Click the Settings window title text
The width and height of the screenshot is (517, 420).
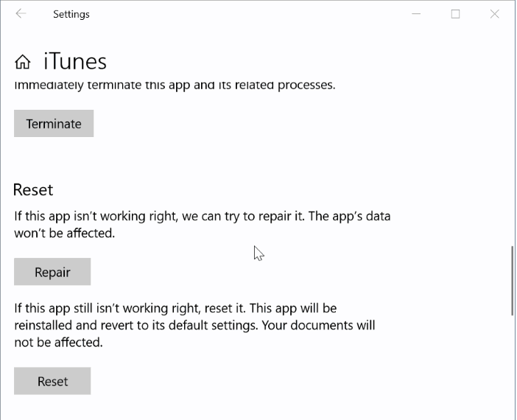coord(71,14)
